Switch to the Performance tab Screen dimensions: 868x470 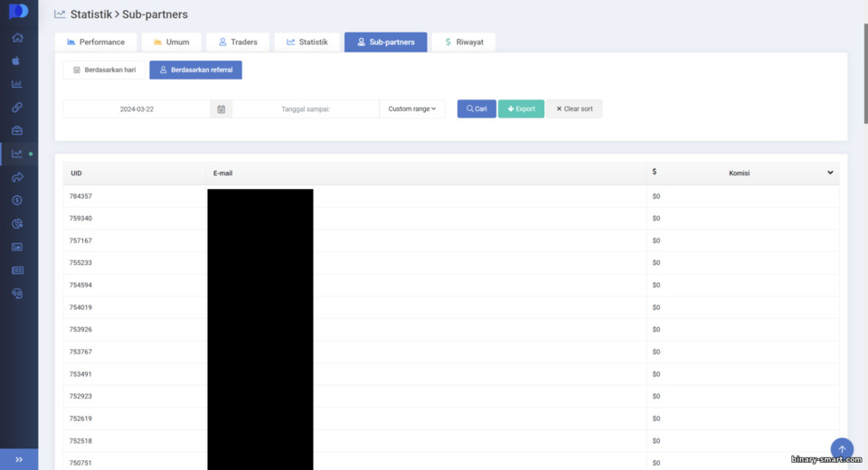click(x=96, y=42)
